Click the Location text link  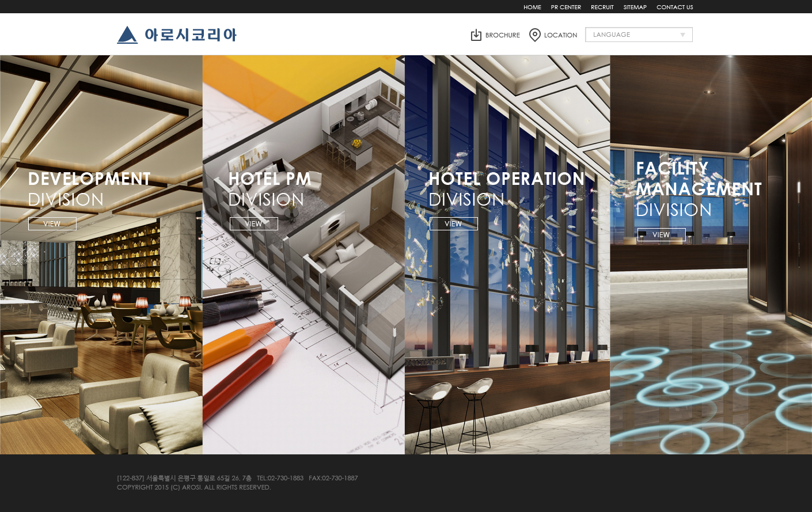click(560, 35)
